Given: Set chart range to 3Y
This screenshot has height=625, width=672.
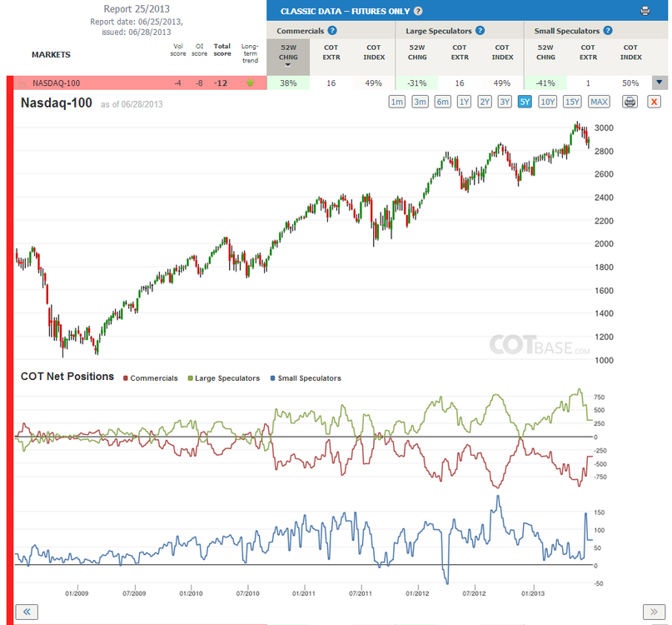Looking at the screenshot, I should click(505, 102).
